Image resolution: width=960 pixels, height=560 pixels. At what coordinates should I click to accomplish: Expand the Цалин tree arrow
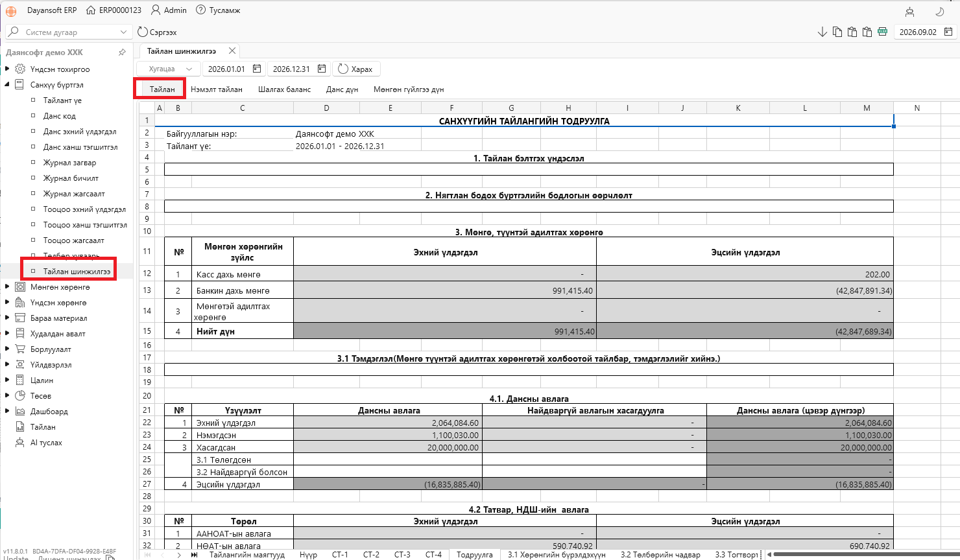tap(7, 380)
